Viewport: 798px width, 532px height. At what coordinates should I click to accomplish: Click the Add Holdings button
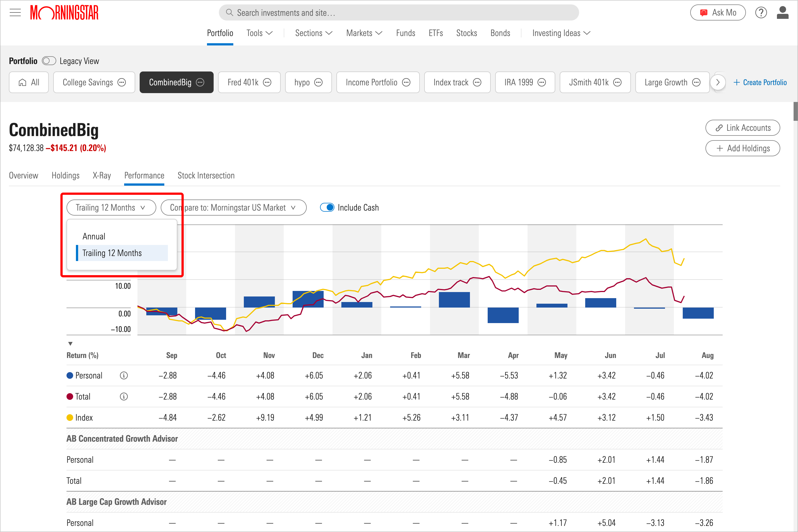pyautogui.click(x=743, y=148)
